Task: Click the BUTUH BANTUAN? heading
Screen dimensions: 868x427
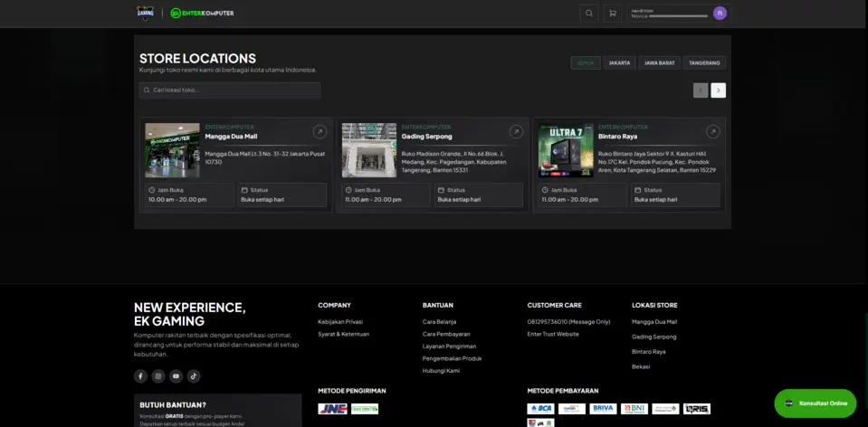Action: [173, 405]
